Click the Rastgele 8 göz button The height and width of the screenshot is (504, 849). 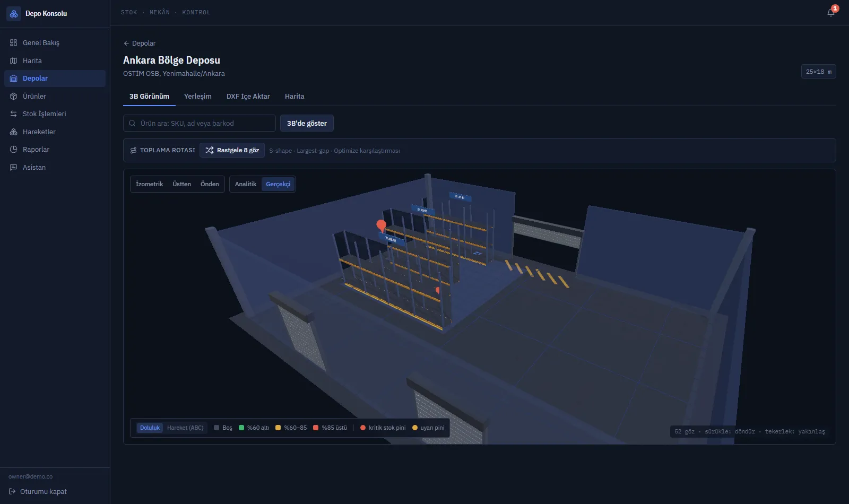tap(232, 150)
